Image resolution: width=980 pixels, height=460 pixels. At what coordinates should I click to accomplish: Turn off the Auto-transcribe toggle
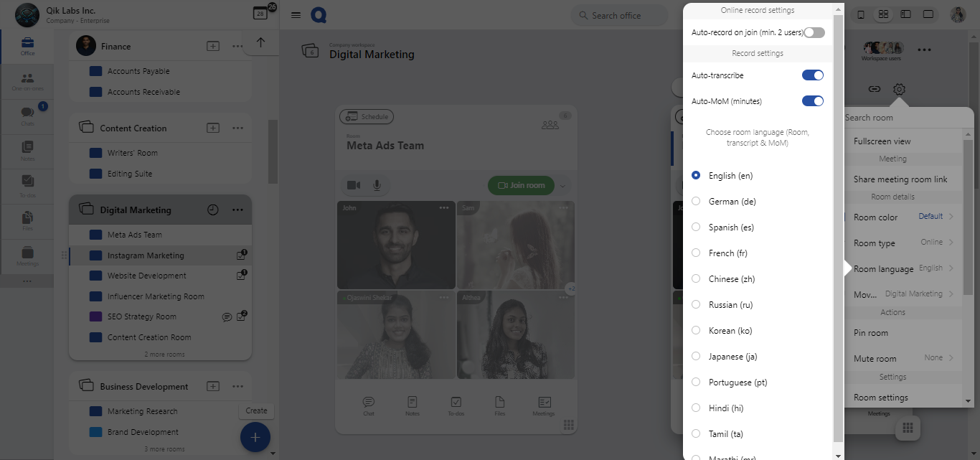[812, 75]
